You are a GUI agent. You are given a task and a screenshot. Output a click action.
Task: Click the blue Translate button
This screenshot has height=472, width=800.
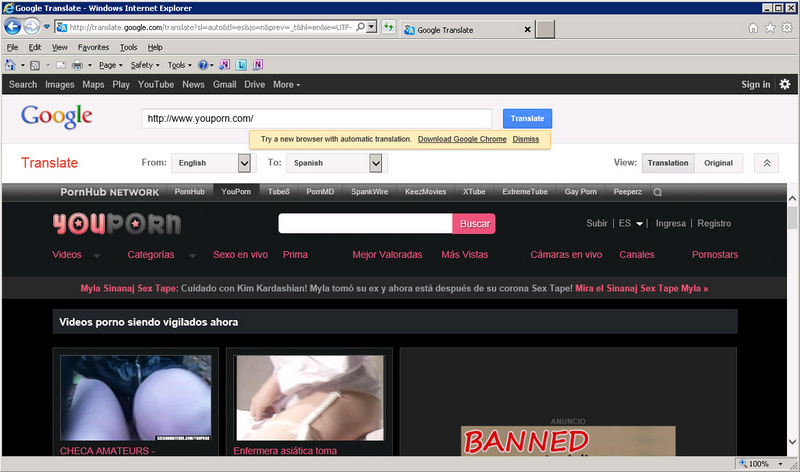point(527,118)
